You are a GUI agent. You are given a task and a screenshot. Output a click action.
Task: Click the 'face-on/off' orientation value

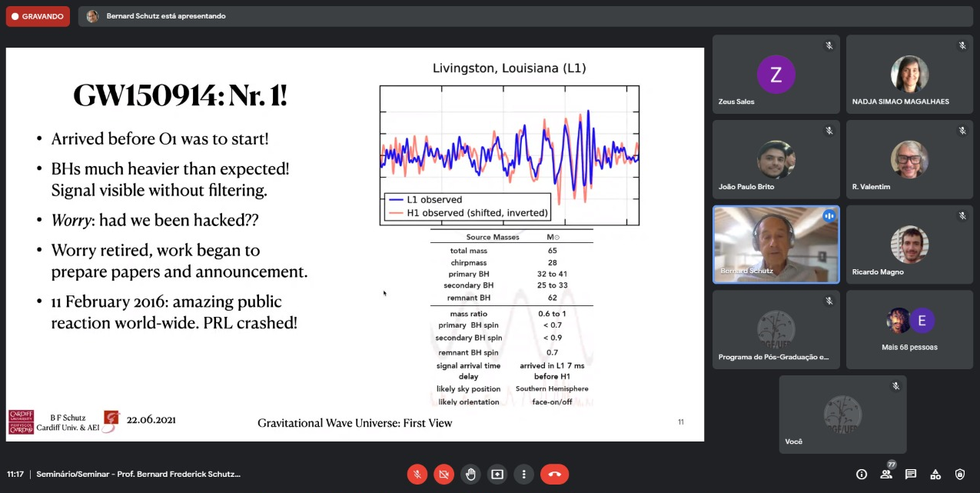pos(552,402)
